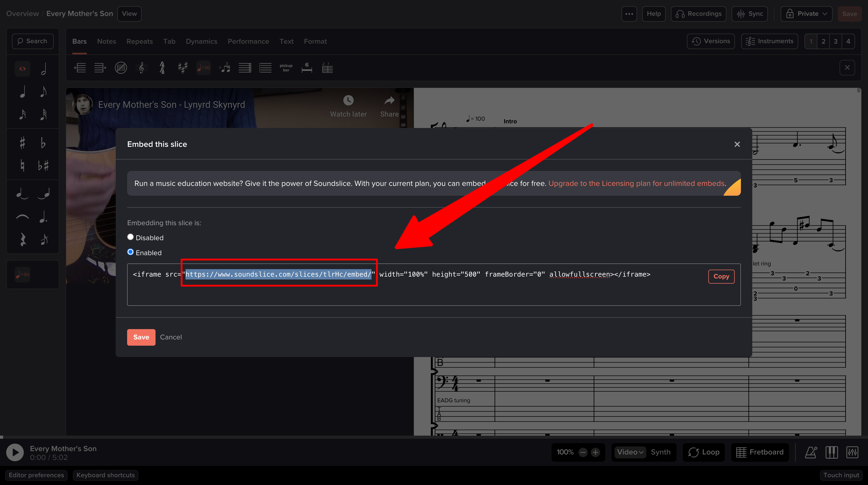Open the Licensing plan upgrade link

(x=636, y=184)
